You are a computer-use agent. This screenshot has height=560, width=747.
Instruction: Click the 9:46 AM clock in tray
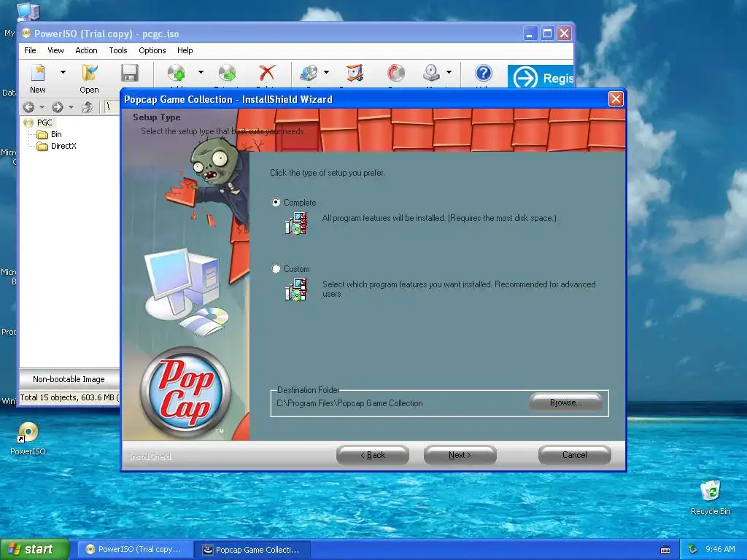click(x=720, y=549)
